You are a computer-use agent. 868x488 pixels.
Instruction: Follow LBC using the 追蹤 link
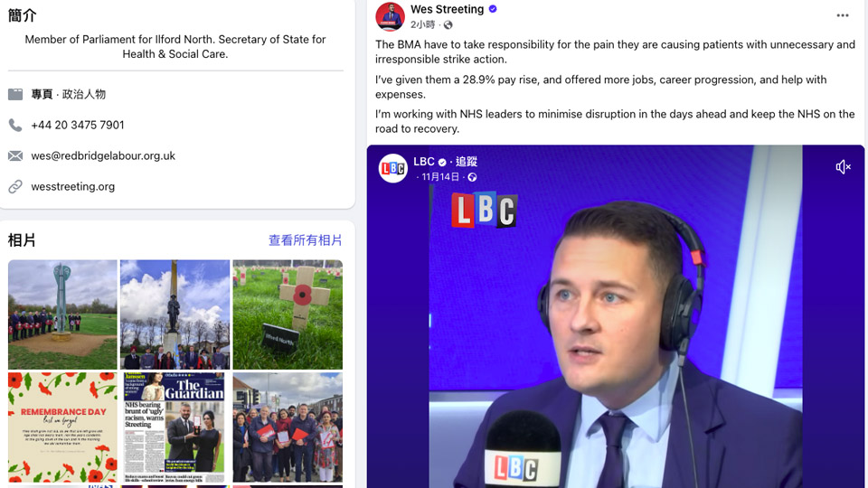coord(467,162)
